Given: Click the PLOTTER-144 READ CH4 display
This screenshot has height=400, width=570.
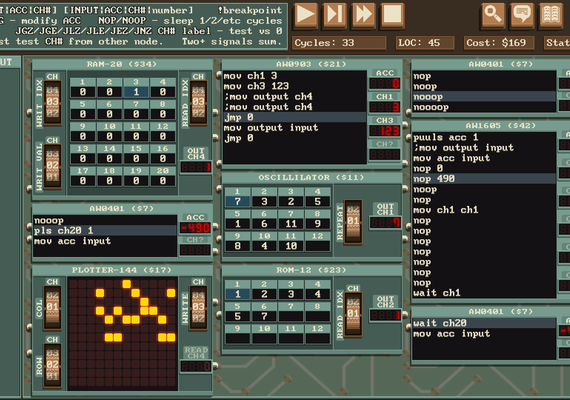Looking at the screenshot, I should 196,366.
